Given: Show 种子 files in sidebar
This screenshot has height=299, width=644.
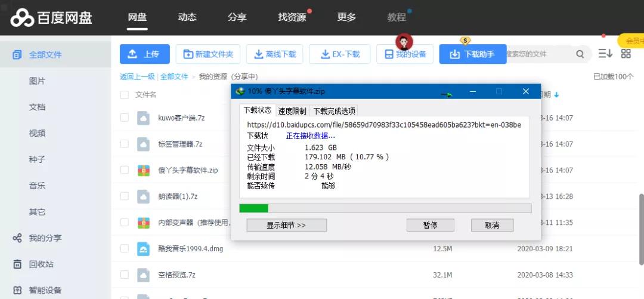Looking at the screenshot, I should coord(37,159).
